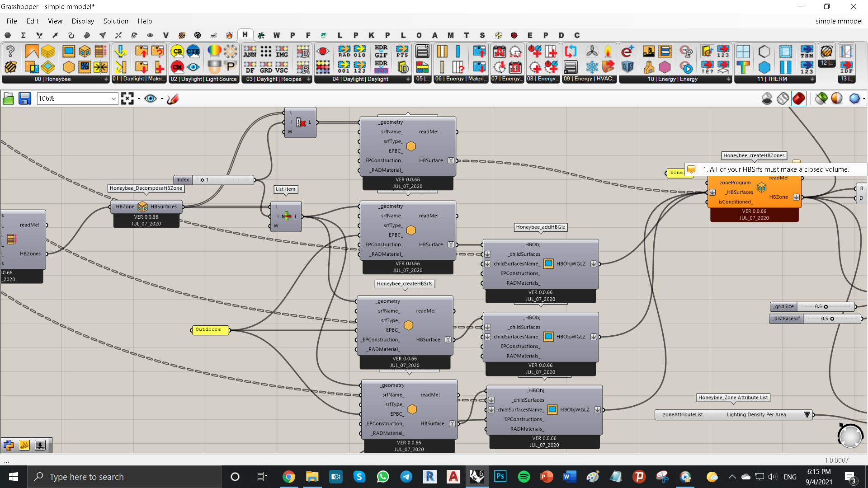Open the Solution menu
The height and width of the screenshot is (488, 868).
(116, 21)
